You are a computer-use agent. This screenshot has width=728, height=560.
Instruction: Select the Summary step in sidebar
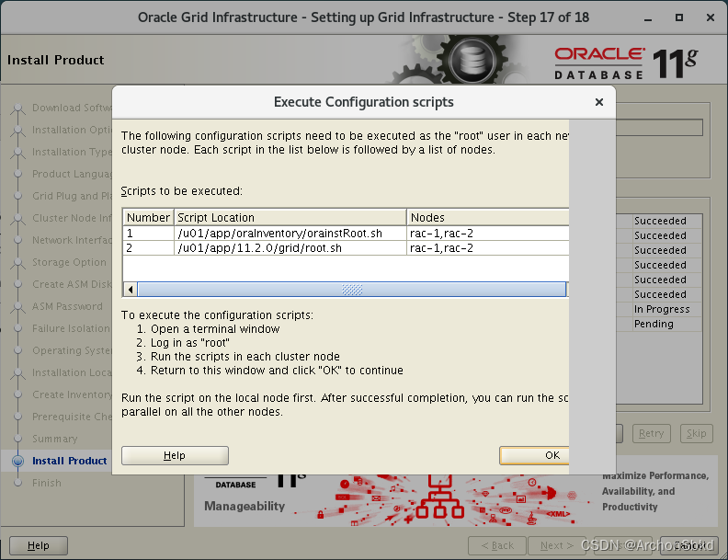[x=55, y=439]
